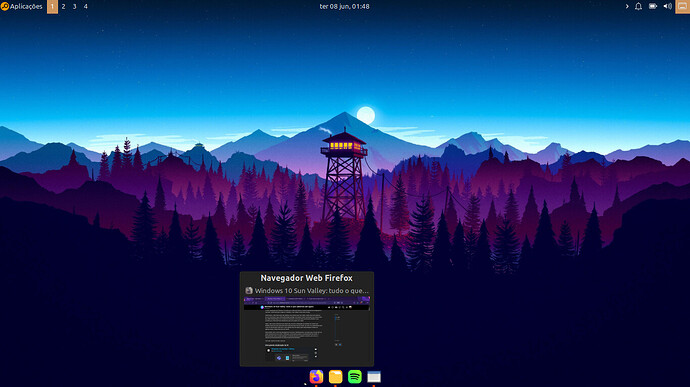Expand the hidden tray icons chevron
Viewport: 690px width, 387px height.
[x=627, y=7]
